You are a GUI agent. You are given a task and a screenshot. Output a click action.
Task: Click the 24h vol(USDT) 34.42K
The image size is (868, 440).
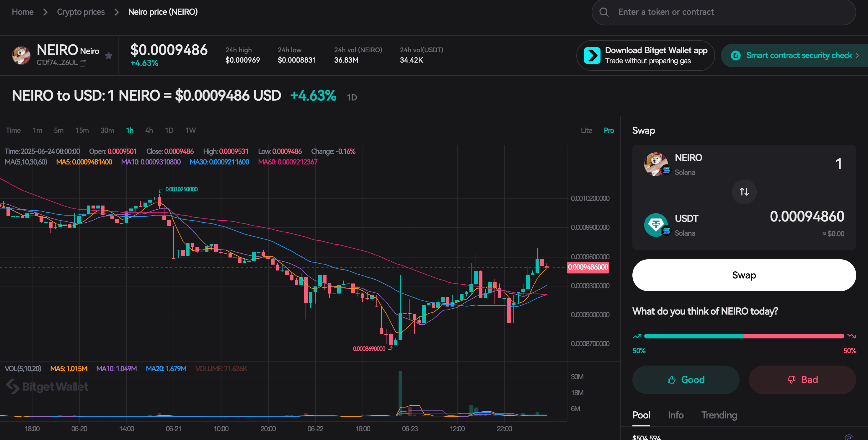412,60
